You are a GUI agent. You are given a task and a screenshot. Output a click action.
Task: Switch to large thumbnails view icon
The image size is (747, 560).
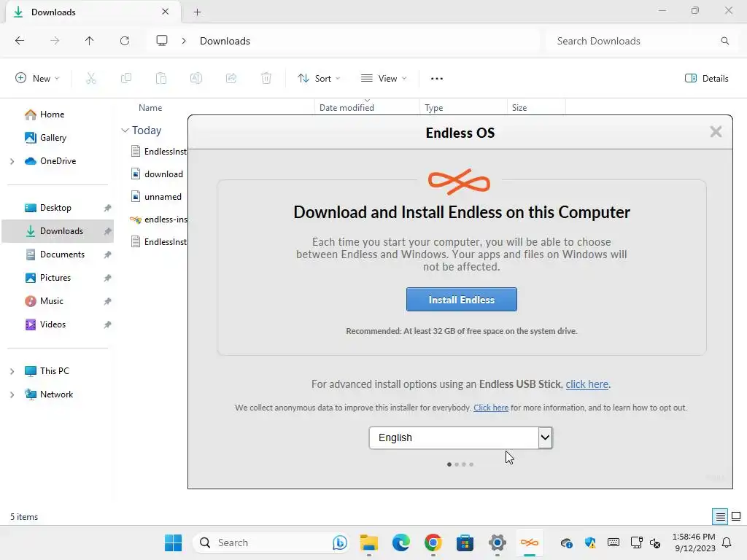pyautogui.click(x=736, y=516)
